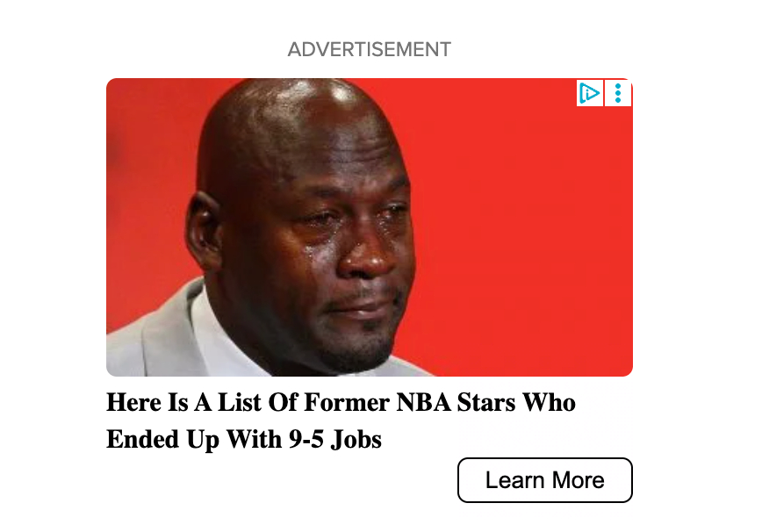This screenshot has width=762, height=532.
Task: Click the words "NBA Stars Who" in headline
Action: (486, 402)
